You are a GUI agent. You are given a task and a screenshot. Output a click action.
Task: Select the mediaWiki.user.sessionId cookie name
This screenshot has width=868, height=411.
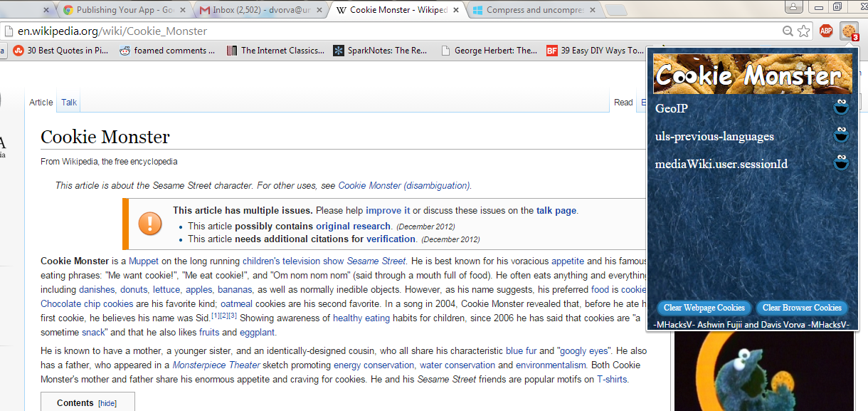[x=721, y=164]
